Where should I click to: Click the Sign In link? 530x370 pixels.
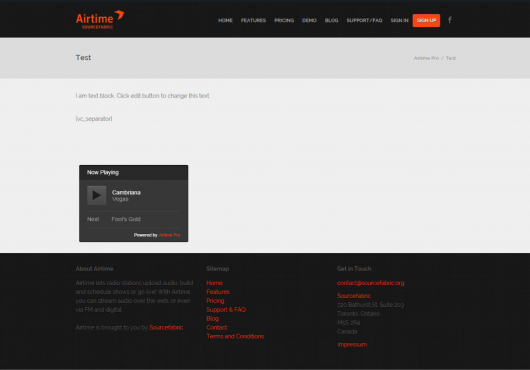click(400, 20)
